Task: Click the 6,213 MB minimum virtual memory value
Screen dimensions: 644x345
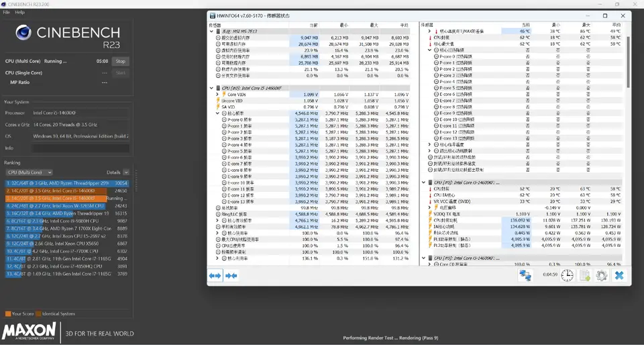Action: 339,38
